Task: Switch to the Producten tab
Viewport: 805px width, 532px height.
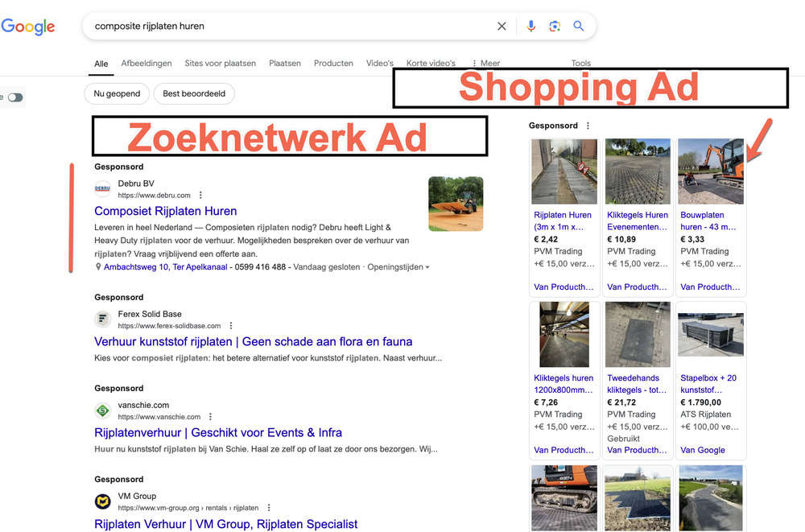Action: coord(334,63)
